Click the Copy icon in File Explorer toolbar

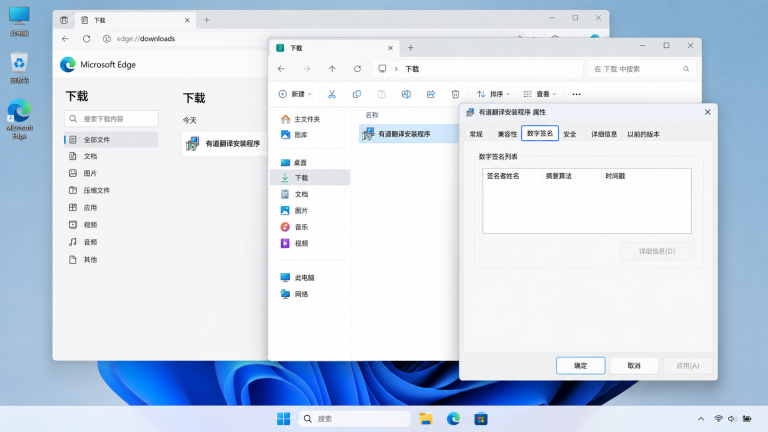click(x=357, y=94)
